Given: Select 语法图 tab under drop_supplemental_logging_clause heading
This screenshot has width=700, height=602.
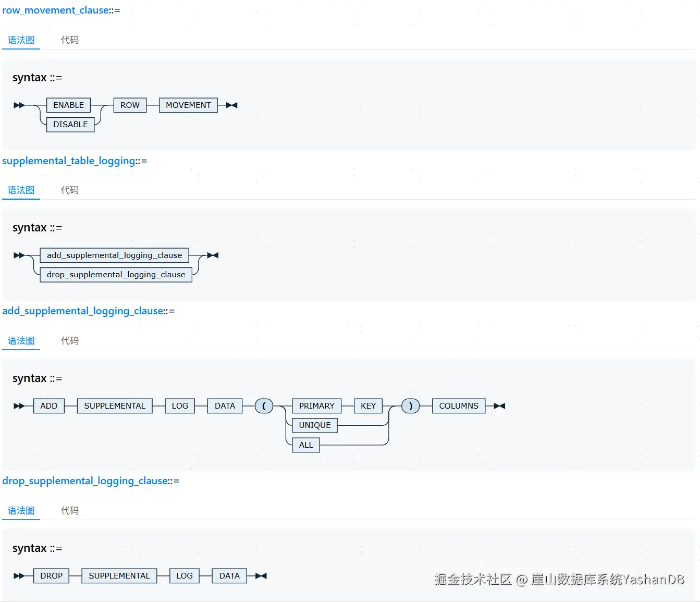Looking at the screenshot, I should (x=21, y=511).
